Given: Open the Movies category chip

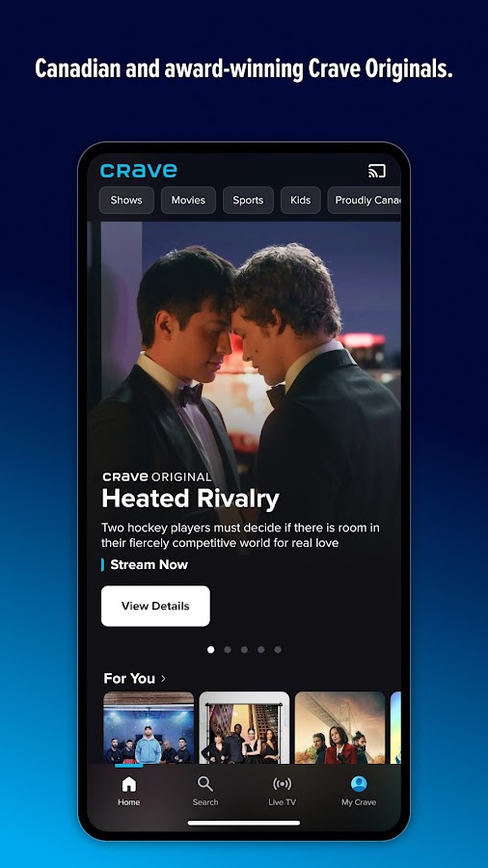Looking at the screenshot, I should (188, 201).
